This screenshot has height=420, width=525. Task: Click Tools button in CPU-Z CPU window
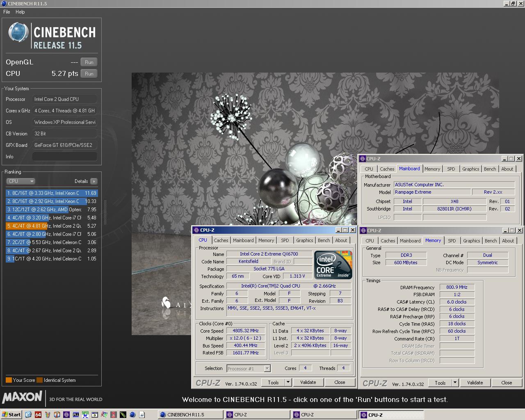click(x=273, y=383)
